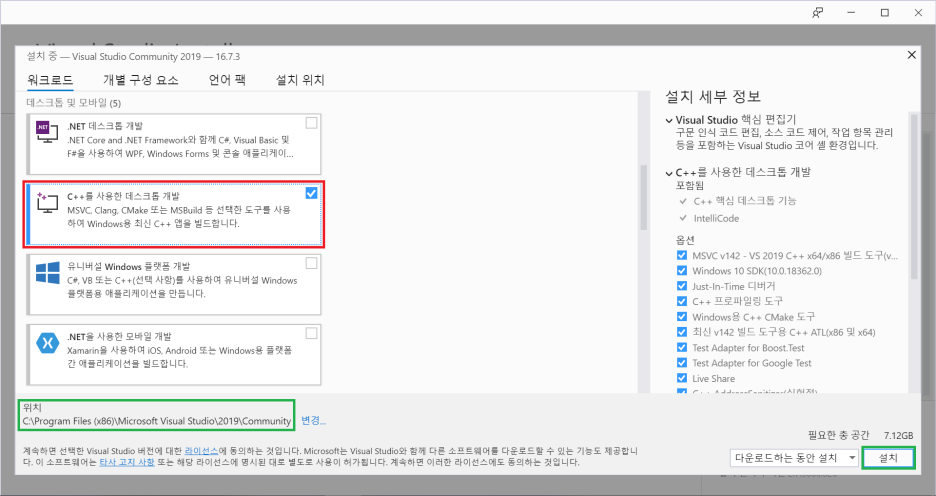Click the install path C:\Program Files (x86) text
The height and width of the screenshot is (496, 936).
coord(157,421)
